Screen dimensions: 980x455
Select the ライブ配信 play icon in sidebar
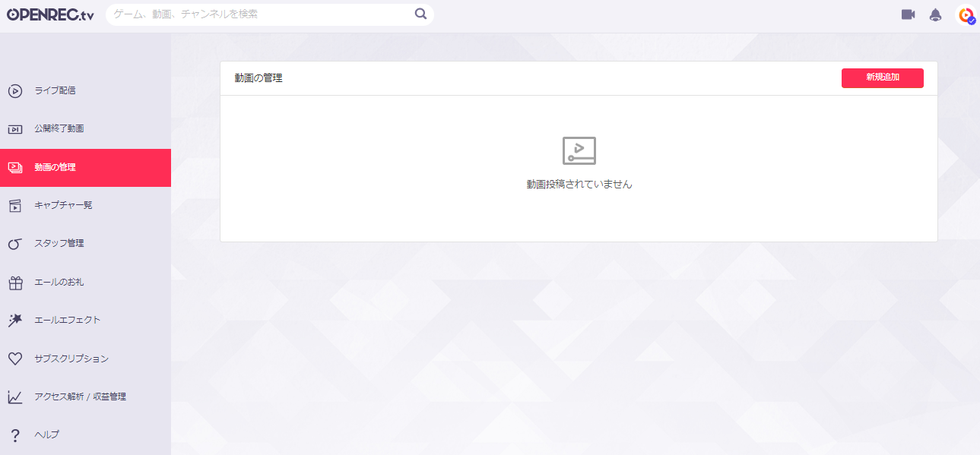[x=15, y=90]
